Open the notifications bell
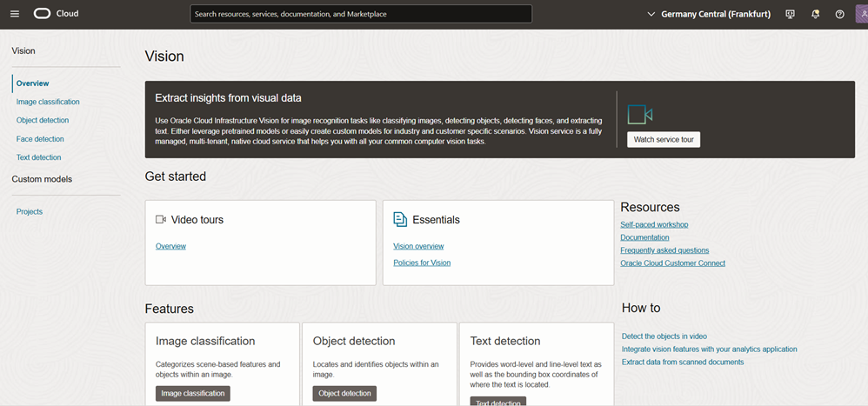The image size is (868, 406). (815, 14)
